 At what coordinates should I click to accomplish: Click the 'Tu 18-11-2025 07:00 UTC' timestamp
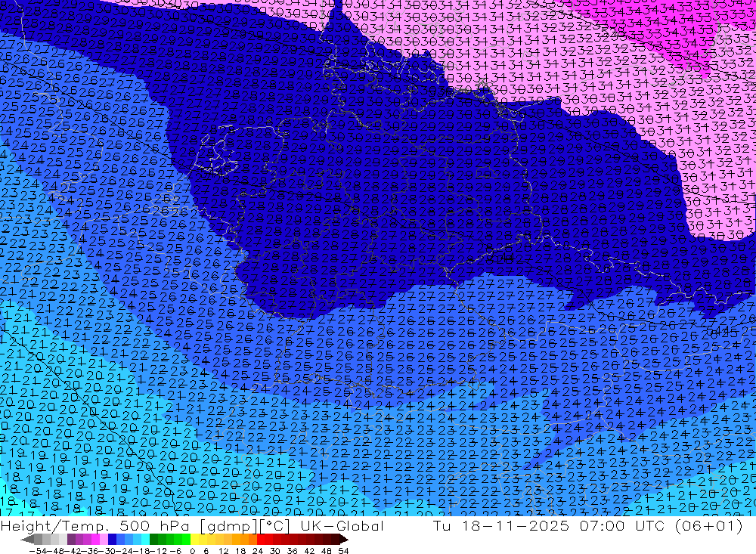click(549, 525)
